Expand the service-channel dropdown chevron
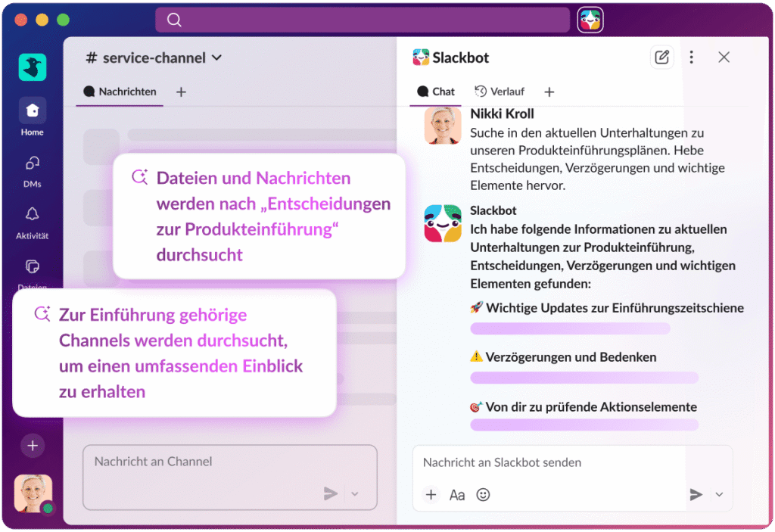This screenshot has height=532, width=775. (x=216, y=58)
